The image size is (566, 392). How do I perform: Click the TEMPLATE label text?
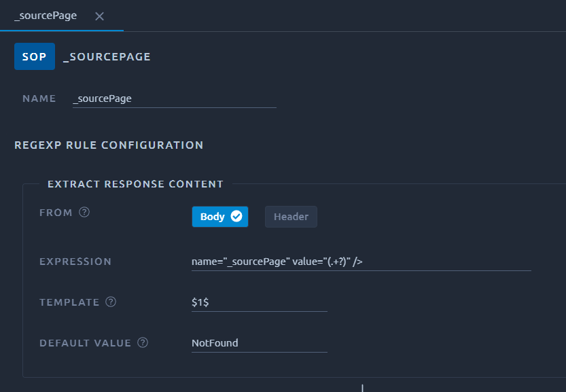[x=69, y=302]
